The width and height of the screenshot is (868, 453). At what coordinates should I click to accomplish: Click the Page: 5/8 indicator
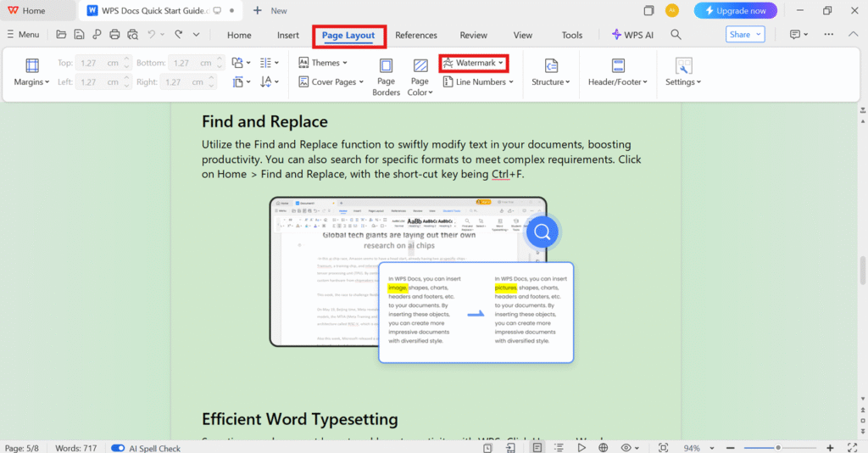22,448
